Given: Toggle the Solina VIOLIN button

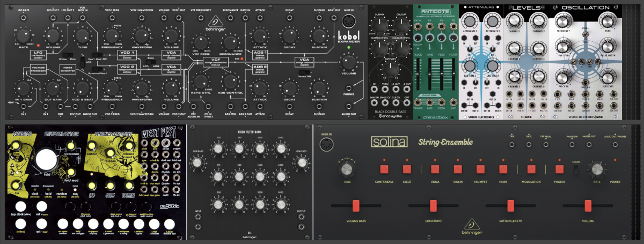Looking at the screenshot, I should [x=457, y=169].
